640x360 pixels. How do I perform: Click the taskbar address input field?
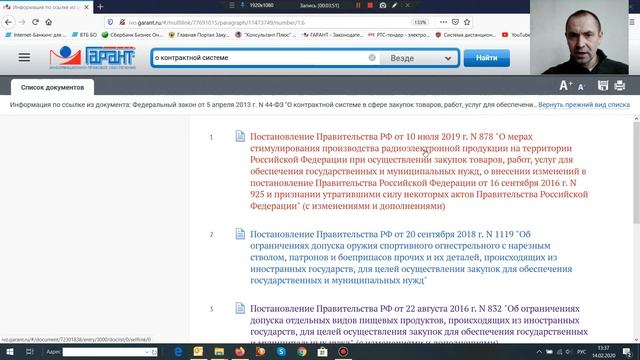(x=103, y=352)
